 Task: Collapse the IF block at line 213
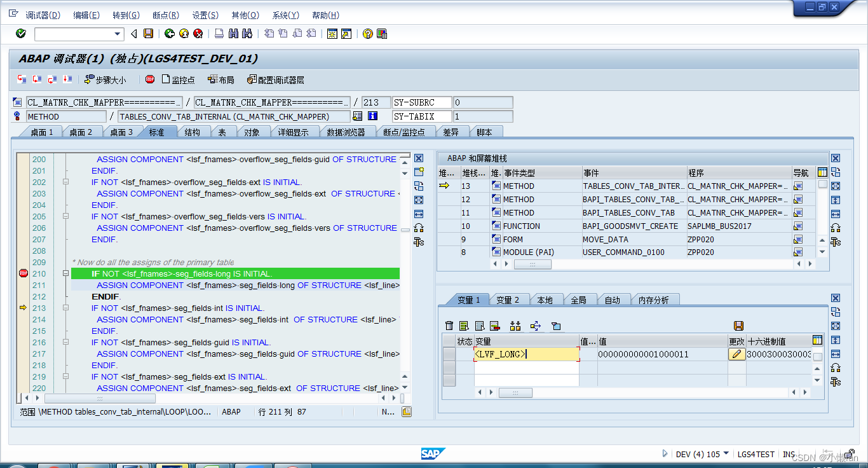point(65,308)
